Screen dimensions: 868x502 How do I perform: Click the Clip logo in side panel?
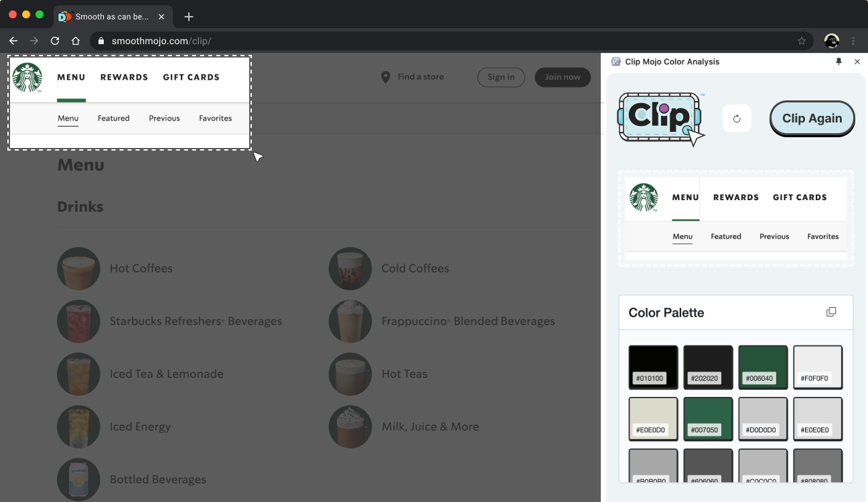pyautogui.click(x=660, y=118)
